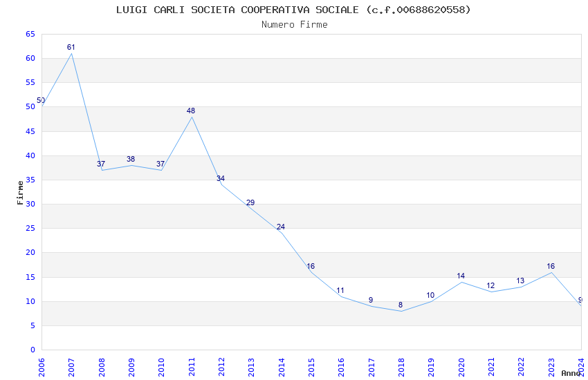Click the 30 tick label on y-axis
This screenshot has width=588, height=380.
click(x=30, y=205)
